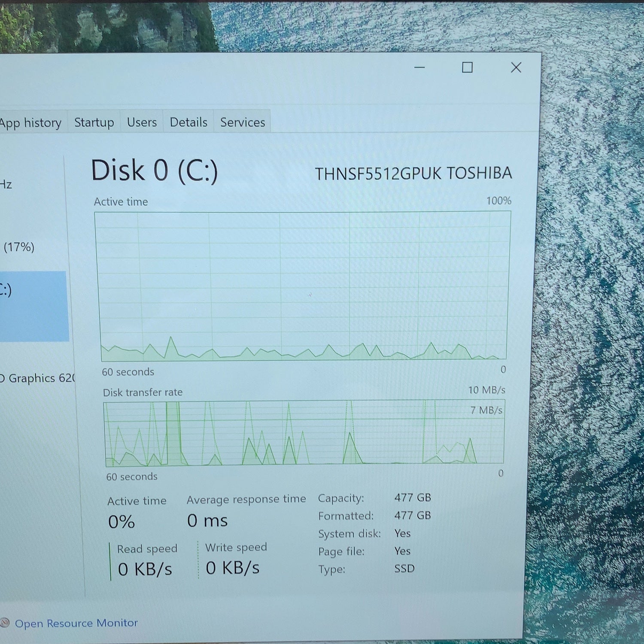
Task: Select the Users tab
Action: (142, 122)
